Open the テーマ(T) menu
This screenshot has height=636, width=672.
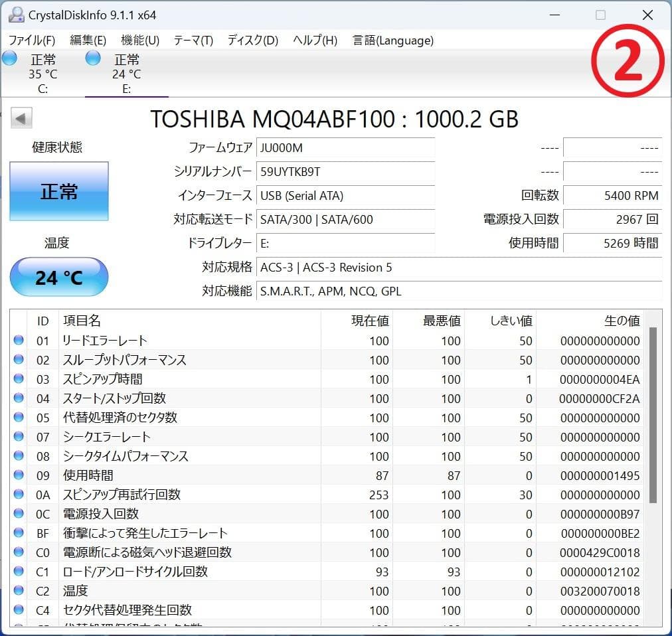193,40
